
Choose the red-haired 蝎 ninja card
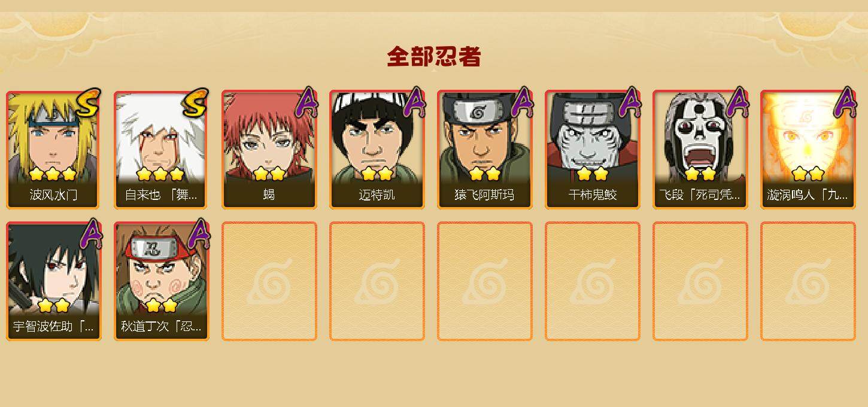(x=269, y=150)
